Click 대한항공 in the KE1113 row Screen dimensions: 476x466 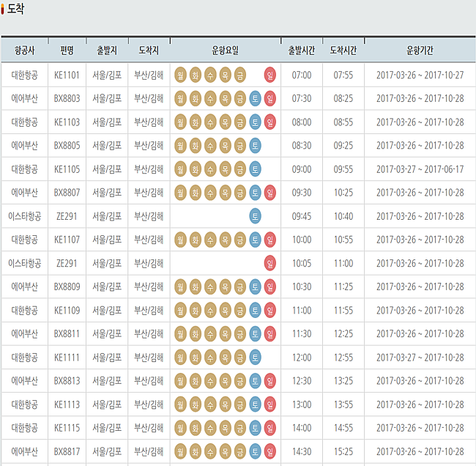point(25,404)
